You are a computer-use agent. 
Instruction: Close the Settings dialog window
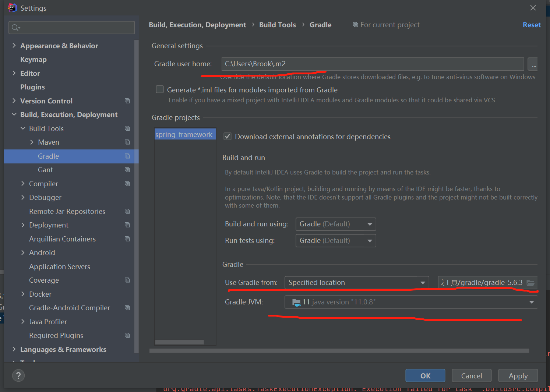pos(533,8)
